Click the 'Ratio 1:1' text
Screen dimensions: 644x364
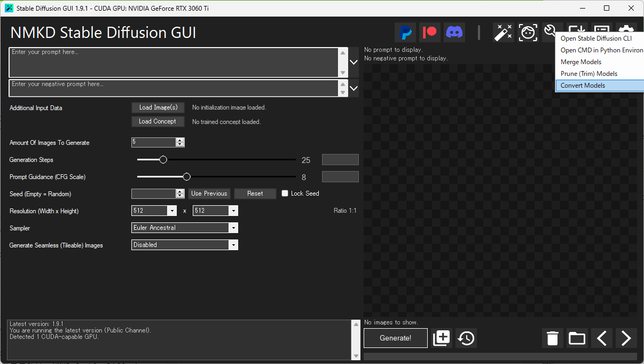(x=345, y=211)
